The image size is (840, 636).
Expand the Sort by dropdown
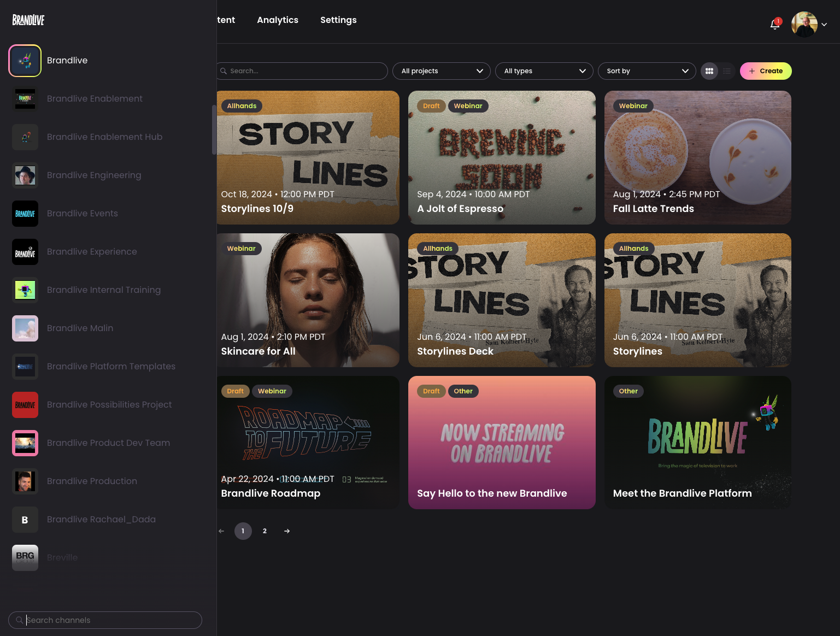(x=647, y=71)
